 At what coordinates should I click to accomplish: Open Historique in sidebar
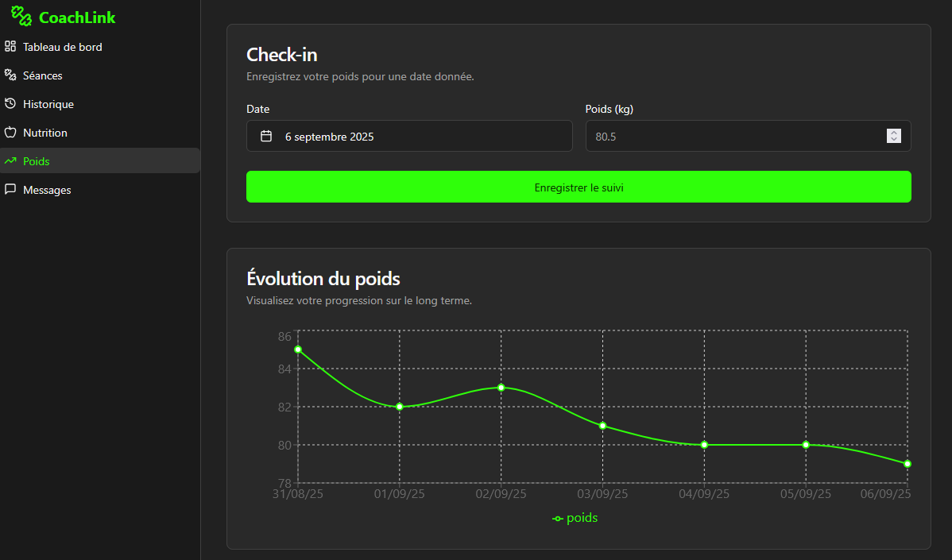(x=100, y=104)
